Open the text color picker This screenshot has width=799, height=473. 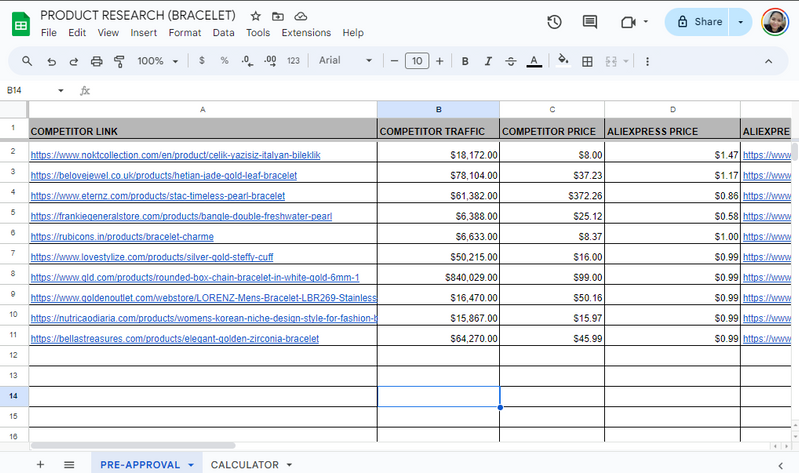coord(534,61)
